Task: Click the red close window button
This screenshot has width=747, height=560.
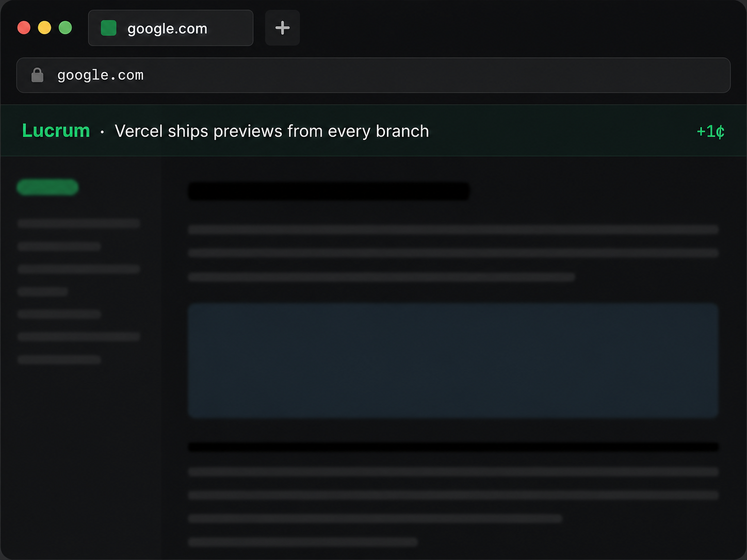Action: tap(24, 28)
